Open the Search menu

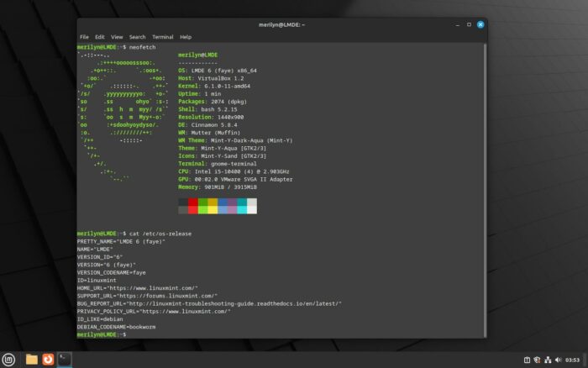pos(137,37)
